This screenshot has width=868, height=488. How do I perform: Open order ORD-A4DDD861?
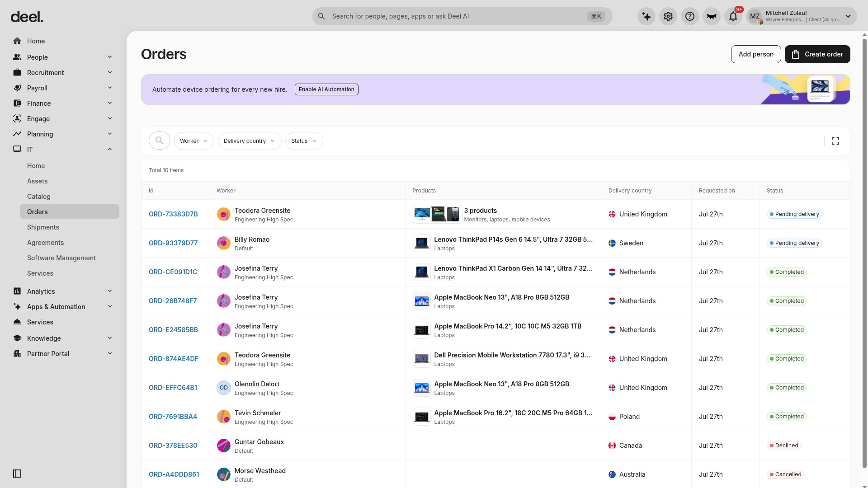point(174,474)
